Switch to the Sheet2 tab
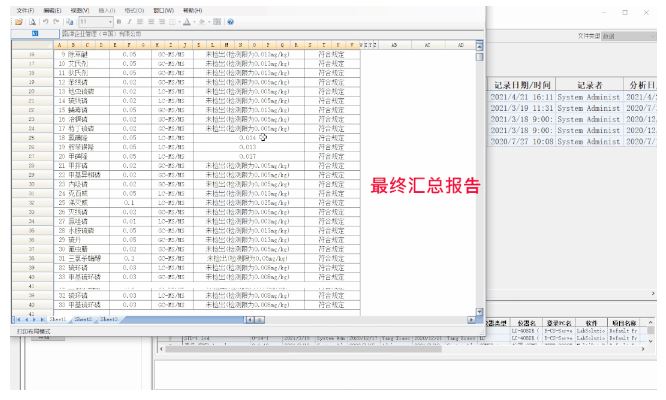This screenshot has height=400, width=666. coord(83,319)
